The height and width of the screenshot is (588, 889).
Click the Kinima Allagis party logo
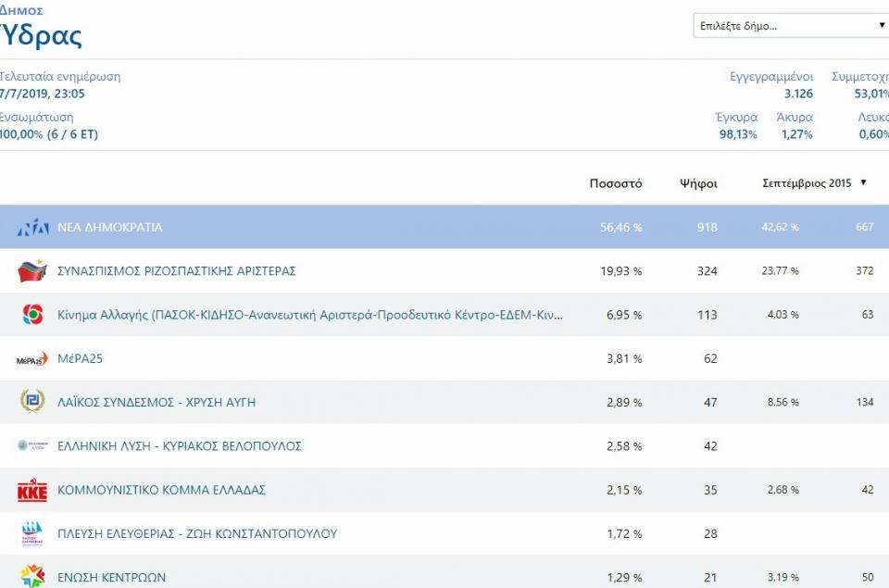click(32, 315)
